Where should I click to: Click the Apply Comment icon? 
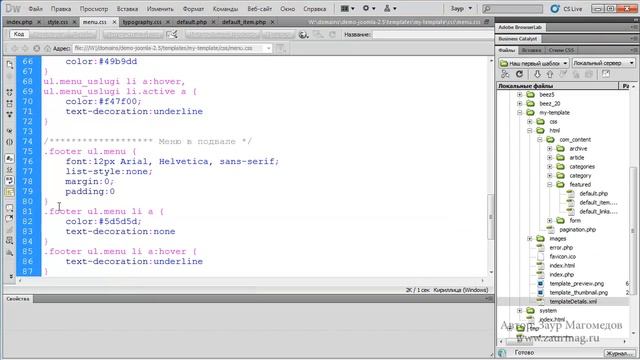click(9, 208)
